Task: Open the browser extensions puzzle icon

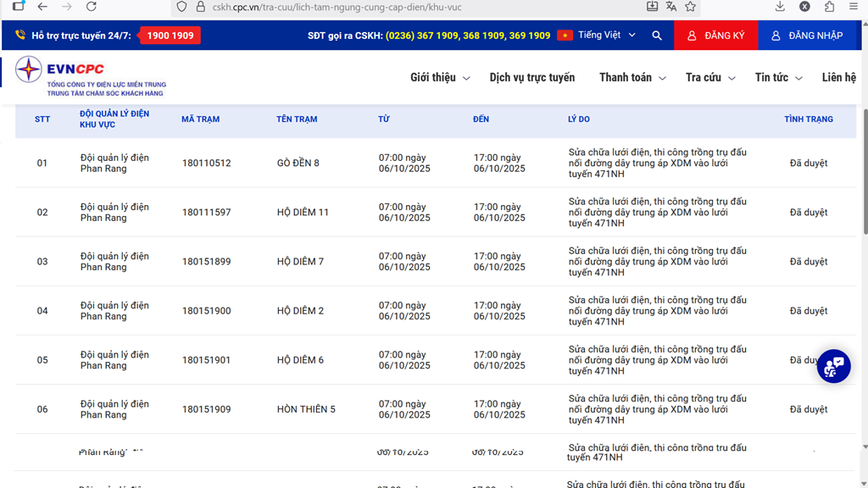Action: pyautogui.click(x=829, y=7)
